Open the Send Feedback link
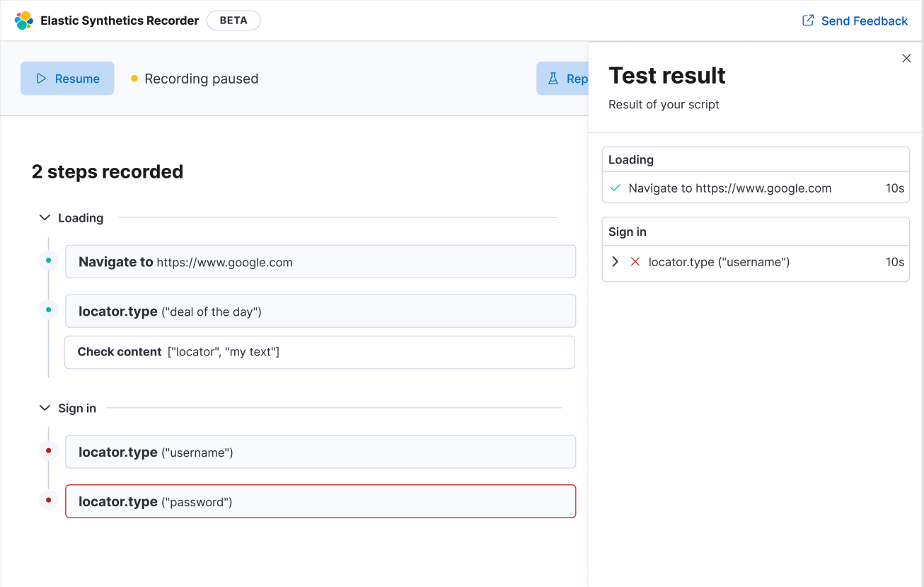The height and width of the screenshot is (587, 924). point(855,21)
